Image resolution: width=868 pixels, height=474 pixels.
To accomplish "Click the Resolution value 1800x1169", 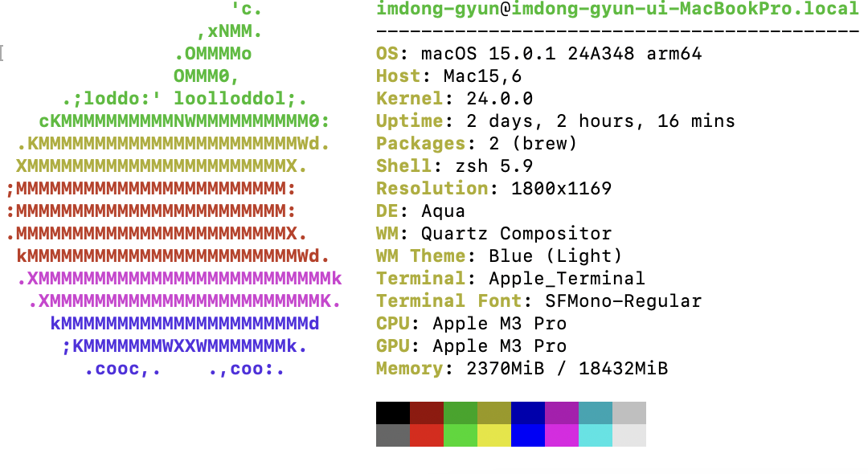I will tap(561, 189).
